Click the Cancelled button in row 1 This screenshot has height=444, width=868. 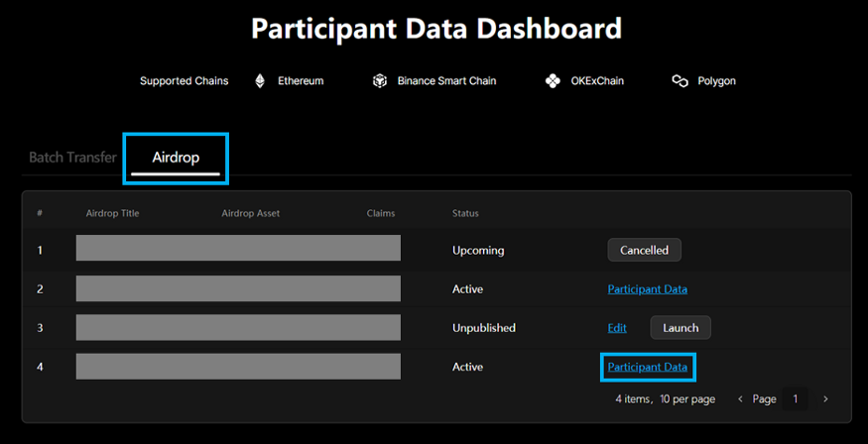644,251
